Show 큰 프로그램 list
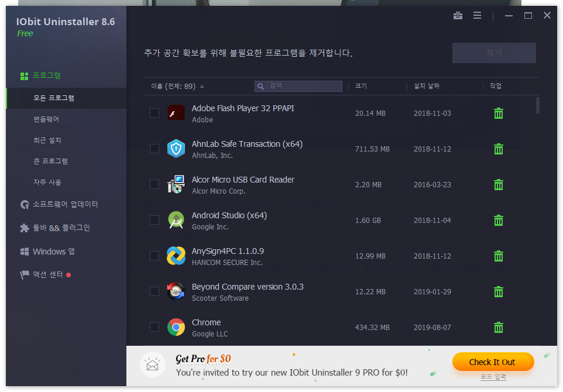 [51, 161]
